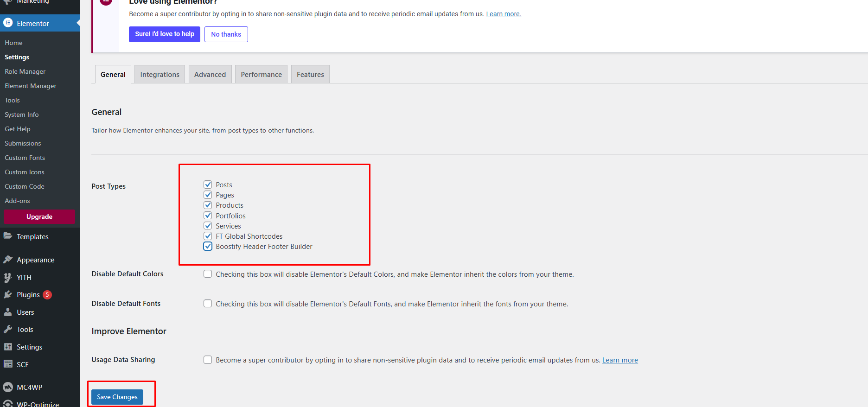
Task: Click the Users person icon
Action: pos(8,312)
